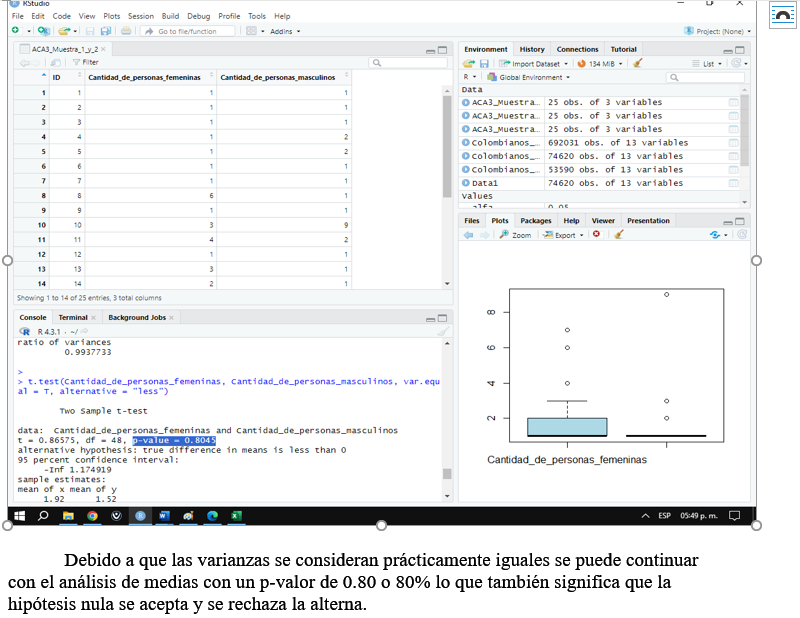Click the Workspace Panes grid icon
The width and height of the screenshot is (800, 618).
(251, 31)
